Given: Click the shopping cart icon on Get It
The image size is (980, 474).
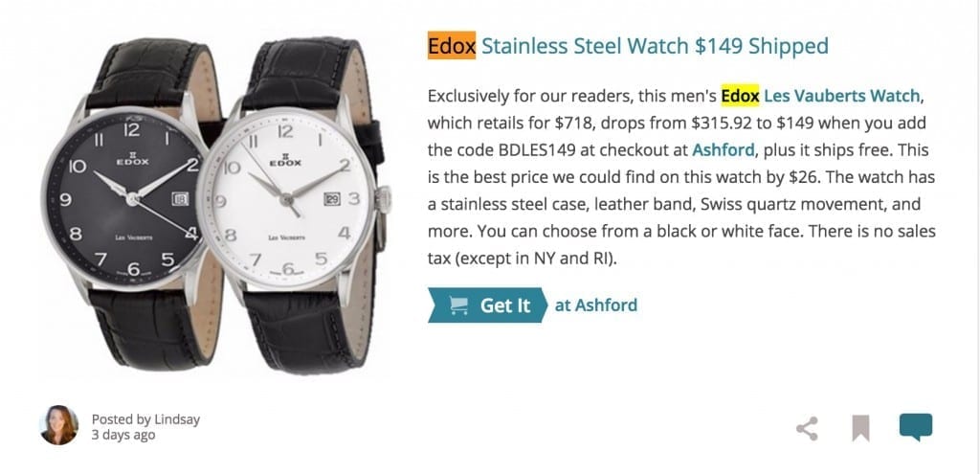Looking at the screenshot, I should click(x=458, y=305).
